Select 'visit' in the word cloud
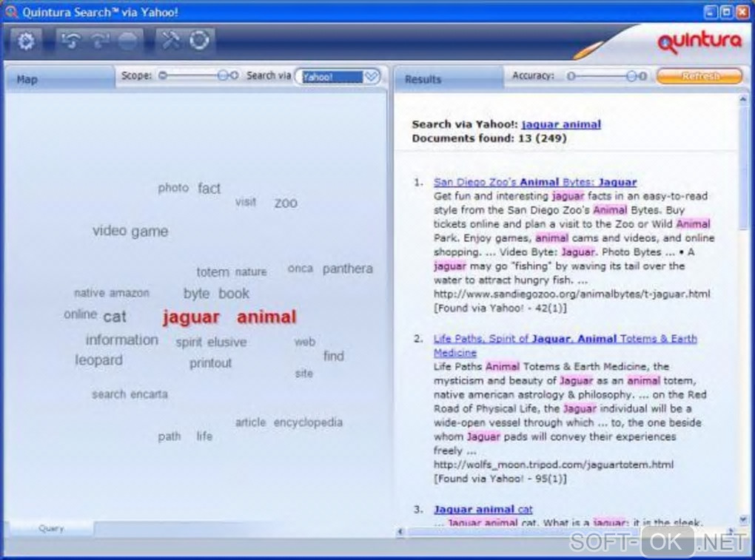Screen dimensions: 755x560 [x=246, y=201]
